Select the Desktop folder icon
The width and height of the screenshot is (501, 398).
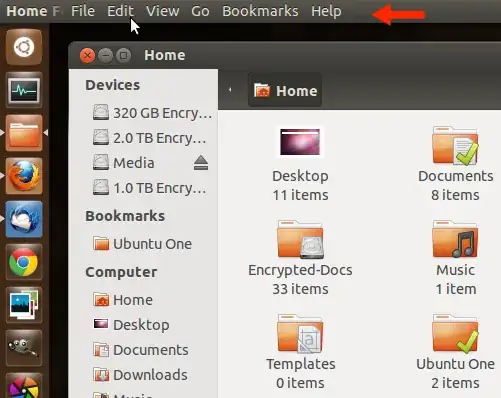point(300,142)
